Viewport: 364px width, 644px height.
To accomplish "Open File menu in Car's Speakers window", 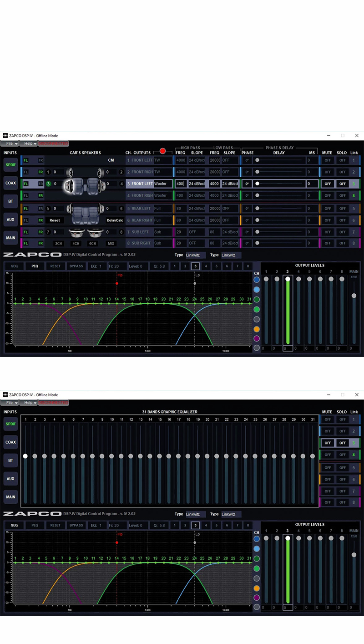I will coord(9,143).
